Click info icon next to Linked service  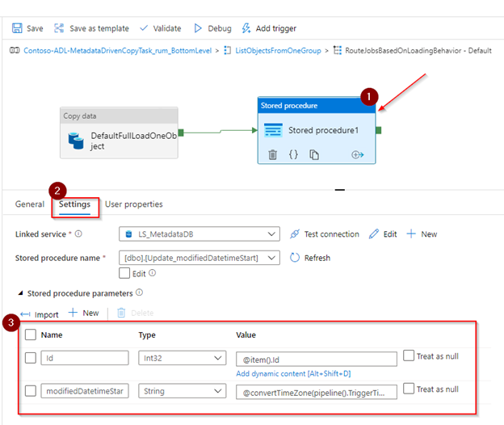(78, 234)
